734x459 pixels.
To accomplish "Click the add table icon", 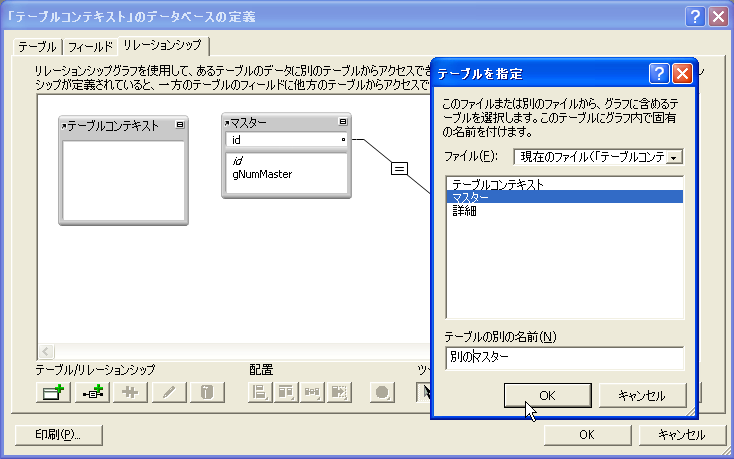I will 52,393.
